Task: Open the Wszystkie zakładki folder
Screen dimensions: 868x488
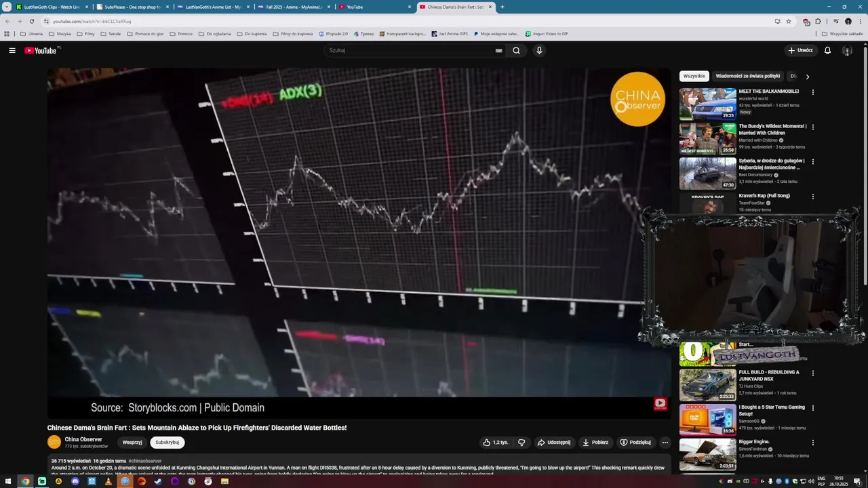Action: (x=842, y=33)
